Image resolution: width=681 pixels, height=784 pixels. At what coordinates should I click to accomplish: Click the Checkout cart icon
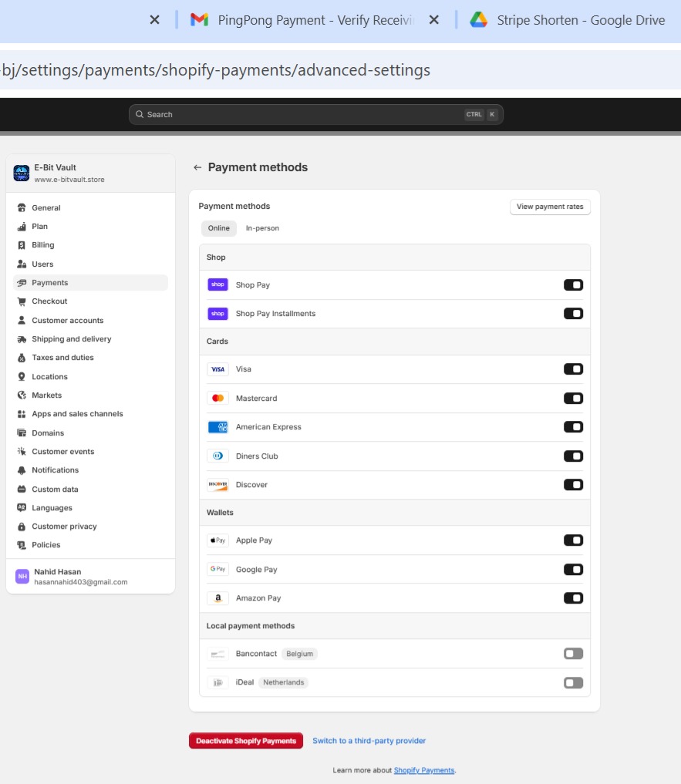(22, 301)
